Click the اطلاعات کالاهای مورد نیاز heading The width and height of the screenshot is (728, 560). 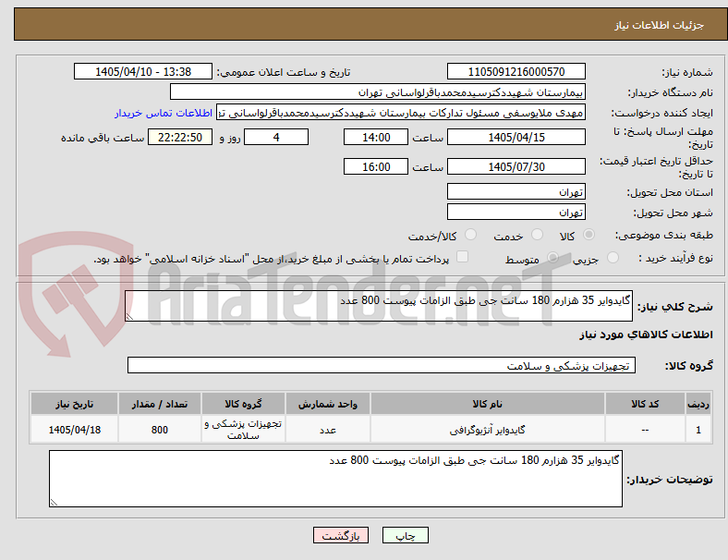(x=646, y=335)
